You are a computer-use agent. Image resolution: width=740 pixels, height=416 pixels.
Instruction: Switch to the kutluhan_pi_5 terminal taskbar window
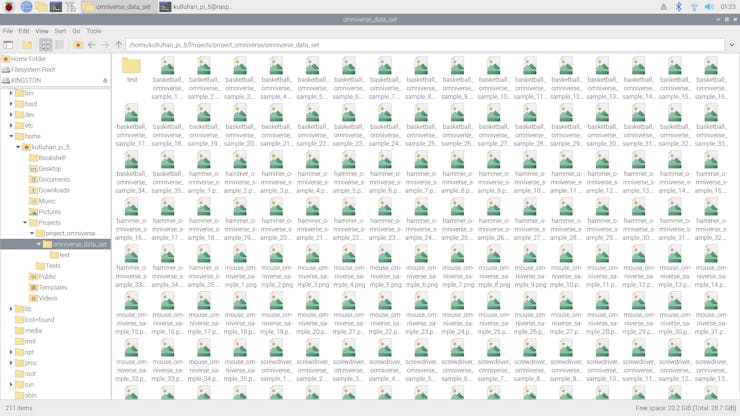click(195, 7)
